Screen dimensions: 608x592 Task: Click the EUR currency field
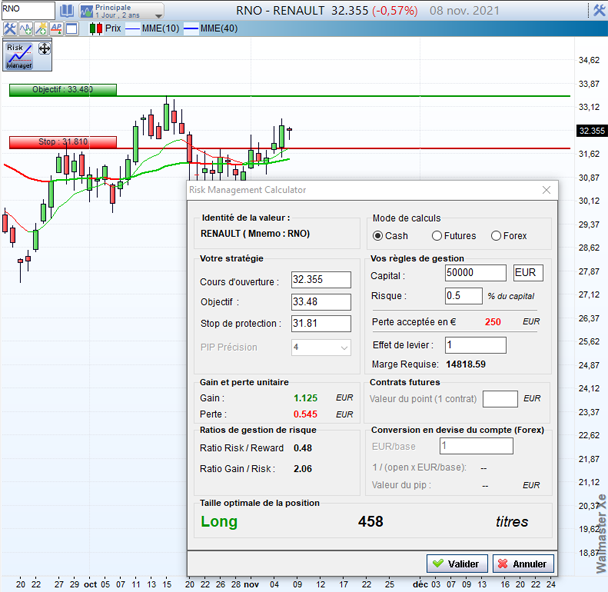(528, 273)
